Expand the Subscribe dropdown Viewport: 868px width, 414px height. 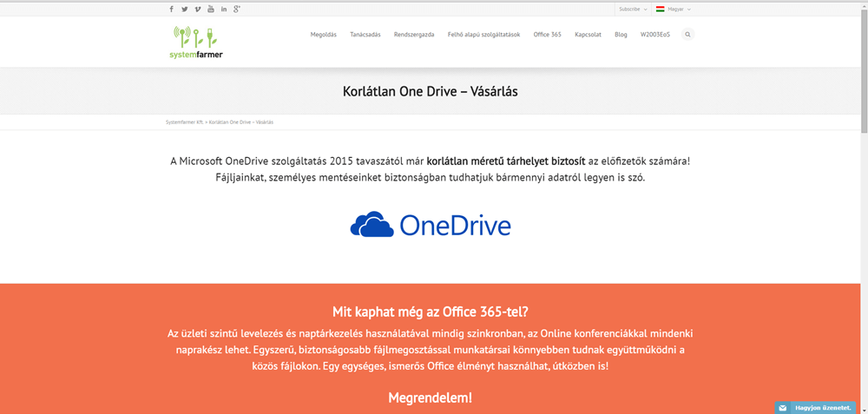click(x=632, y=9)
